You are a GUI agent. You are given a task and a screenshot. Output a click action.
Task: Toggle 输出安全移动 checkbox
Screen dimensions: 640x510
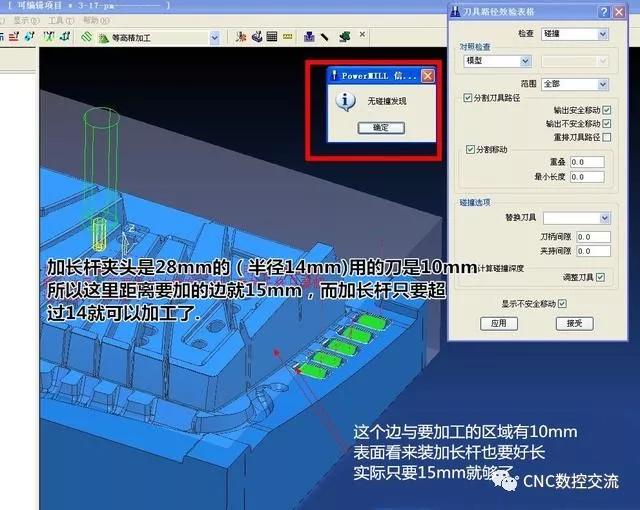pyautogui.click(x=607, y=110)
